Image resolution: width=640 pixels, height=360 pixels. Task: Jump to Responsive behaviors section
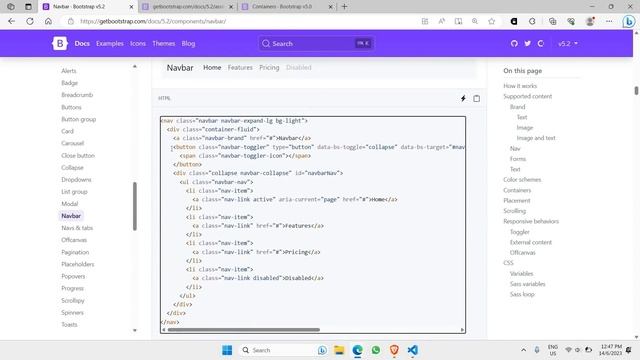pos(531,221)
